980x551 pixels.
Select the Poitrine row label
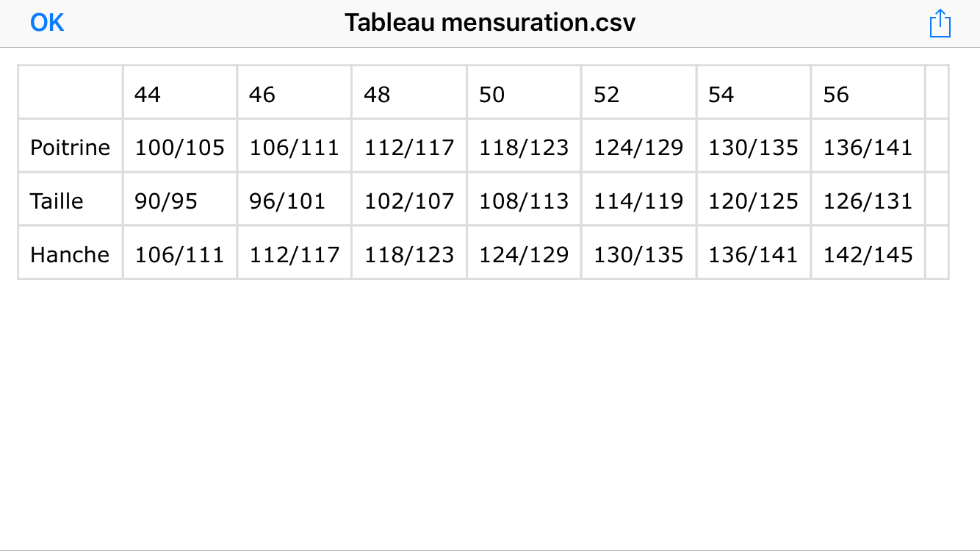(70, 148)
